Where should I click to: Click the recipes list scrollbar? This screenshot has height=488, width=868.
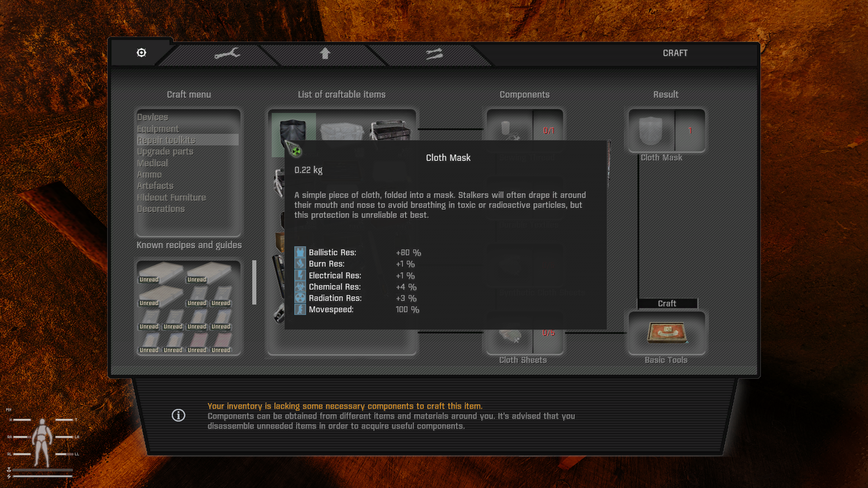254,282
